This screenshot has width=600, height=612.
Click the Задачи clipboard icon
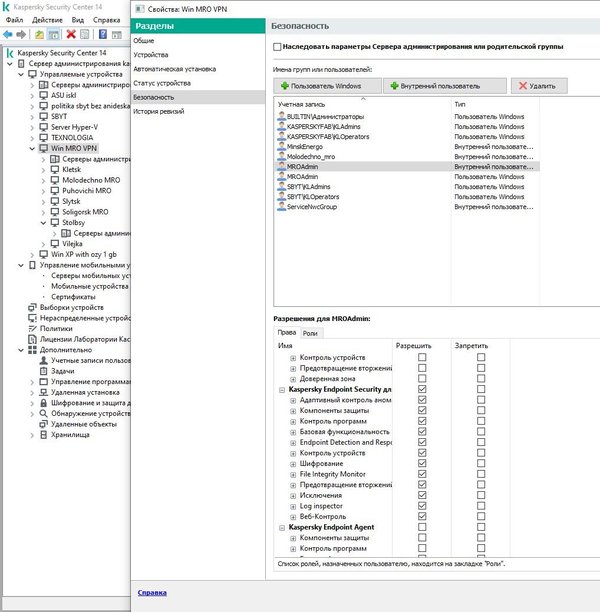click(x=44, y=371)
